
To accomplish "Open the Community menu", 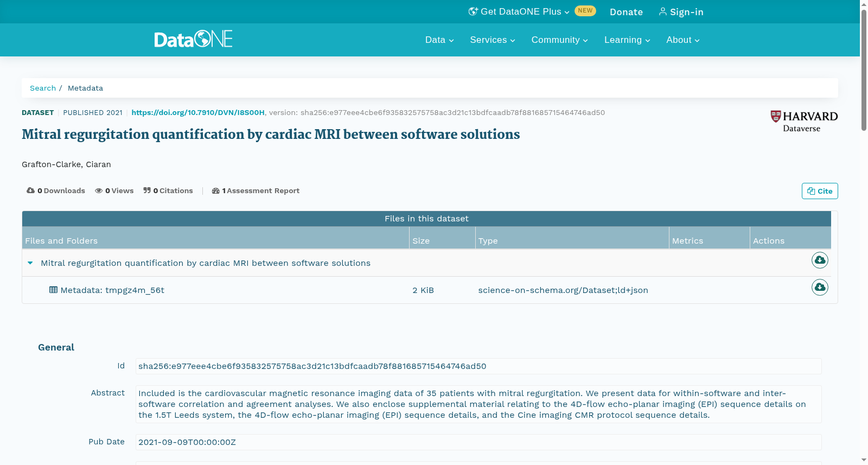I will (559, 40).
